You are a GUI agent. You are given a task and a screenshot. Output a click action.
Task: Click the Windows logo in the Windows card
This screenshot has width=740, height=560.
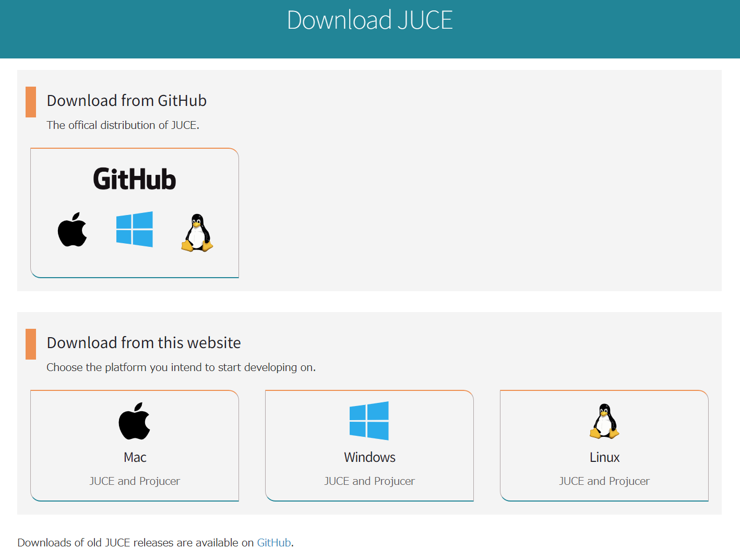tap(369, 421)
